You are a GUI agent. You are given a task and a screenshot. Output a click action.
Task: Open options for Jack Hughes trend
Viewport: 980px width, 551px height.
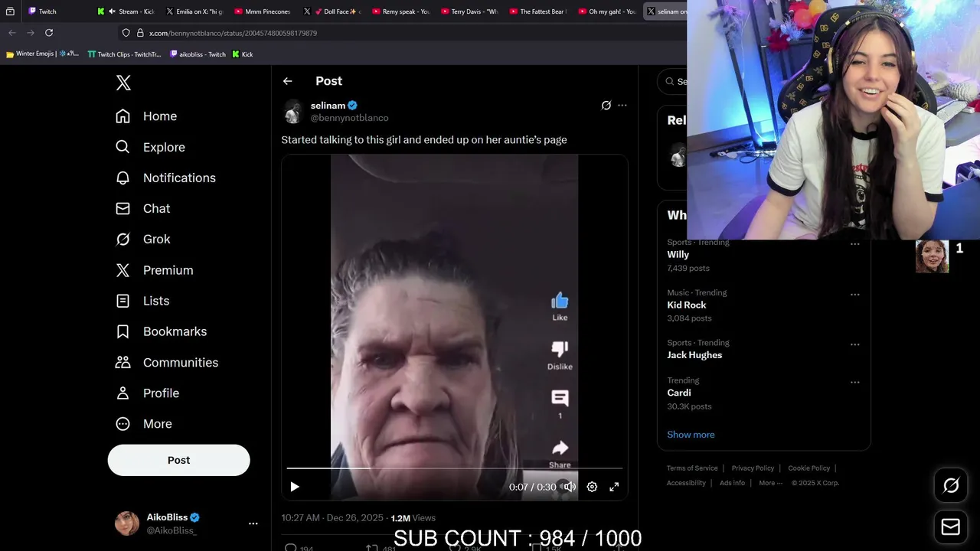tap(855, 344)
